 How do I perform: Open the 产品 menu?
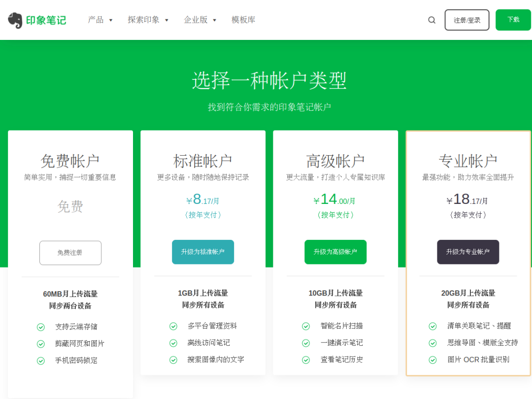click(x=96, y=20)
